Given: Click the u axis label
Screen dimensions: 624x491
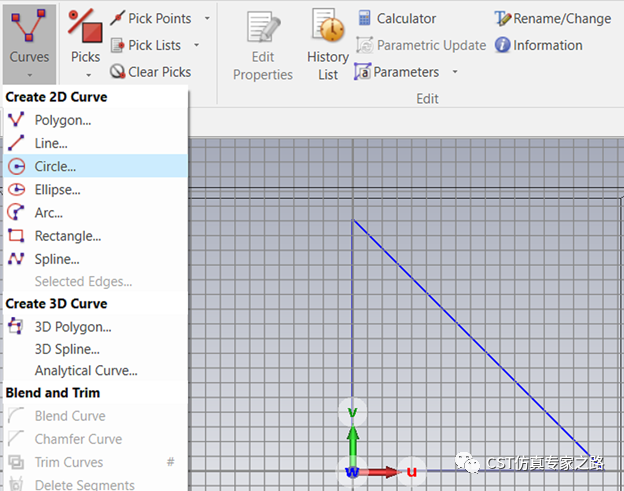Looking at the screenshot, I should pyautogui.click(x=411, y=472).
